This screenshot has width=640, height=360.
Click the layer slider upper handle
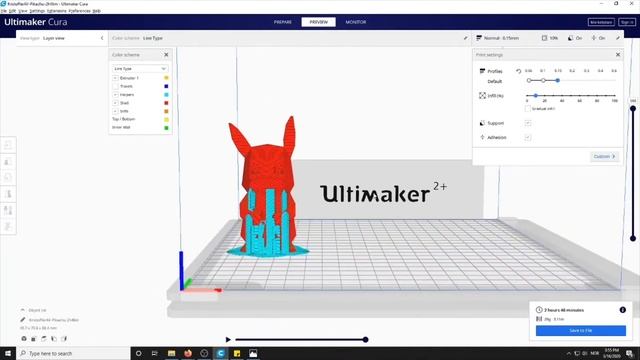[x=633, y=109]
